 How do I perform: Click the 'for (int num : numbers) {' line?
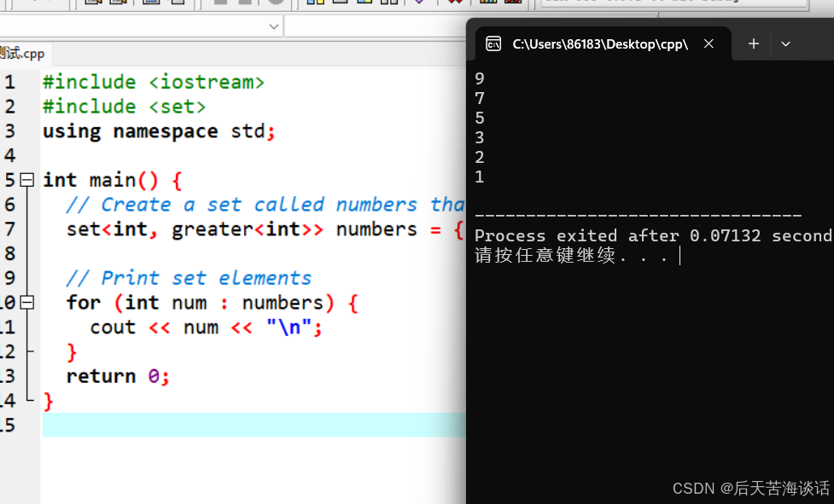click(x=213, y=302)
